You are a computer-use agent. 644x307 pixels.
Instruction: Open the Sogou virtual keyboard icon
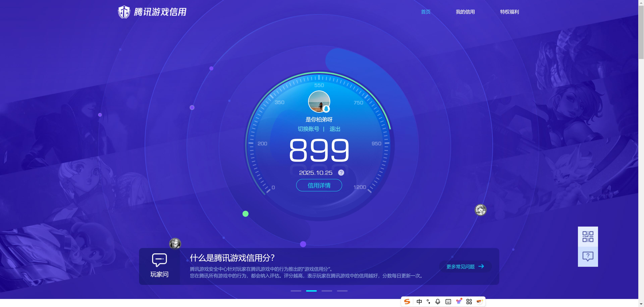(x=448, y=301)
